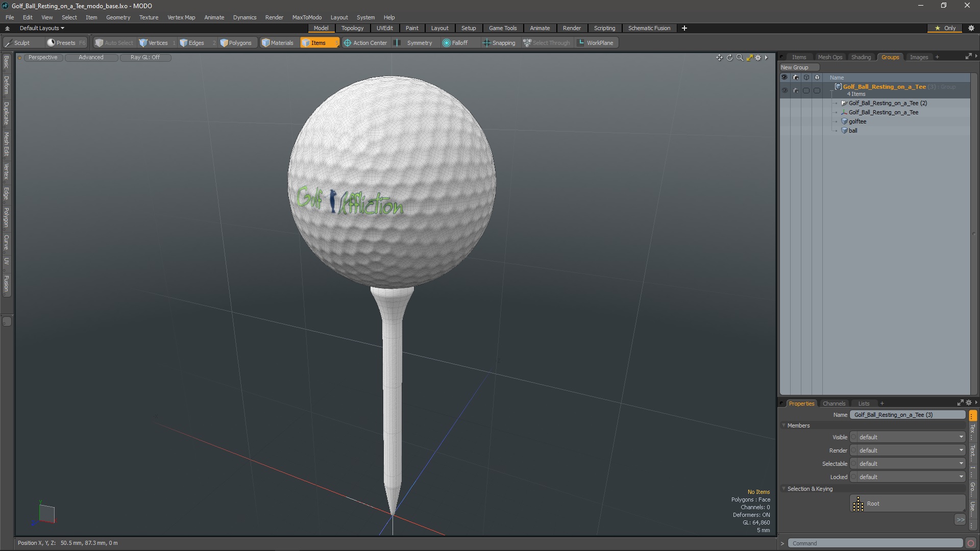The height and width of the screenshot is (551, 980).
Task: Switch to Polygons selection mode
Action: pos(236,43)
